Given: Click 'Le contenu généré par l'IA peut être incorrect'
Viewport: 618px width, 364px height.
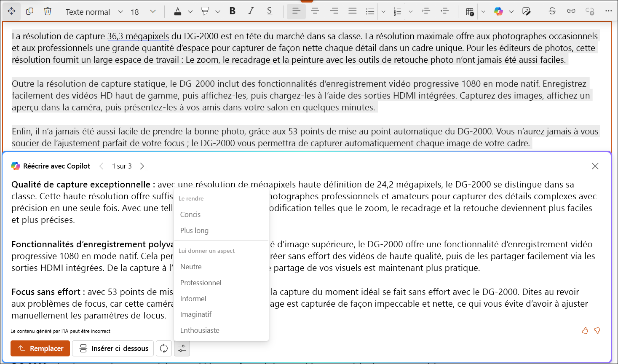Looking at the screenshot, I should [x=60, y=331].
